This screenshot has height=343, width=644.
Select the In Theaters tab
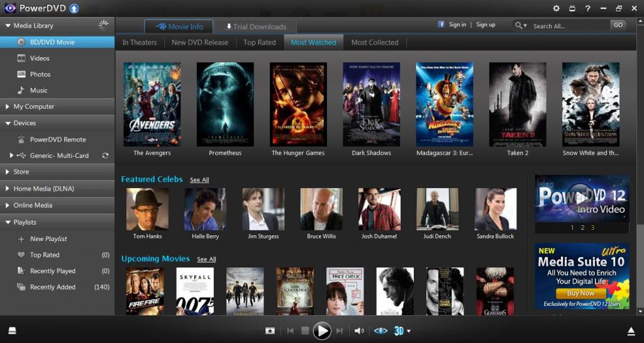coord(140,42)
